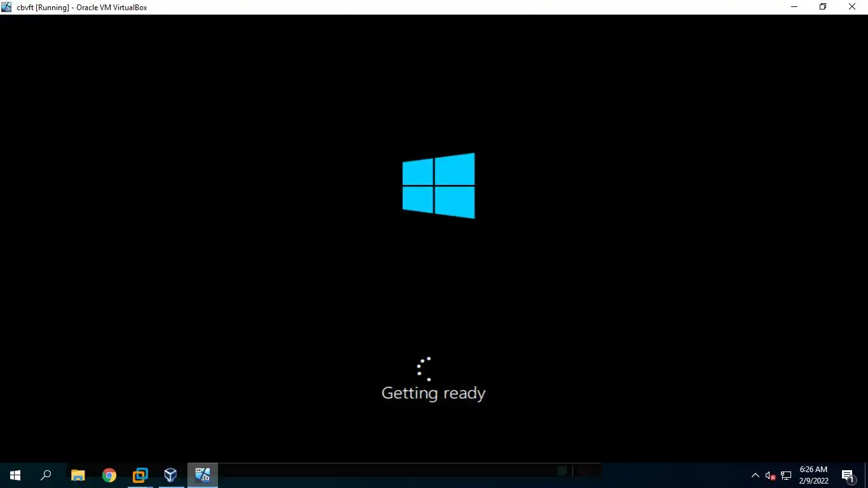The width and height of the screenshot is (868, 488).
Task: Open the Windows Start menu
Action: tap(15, 475)
